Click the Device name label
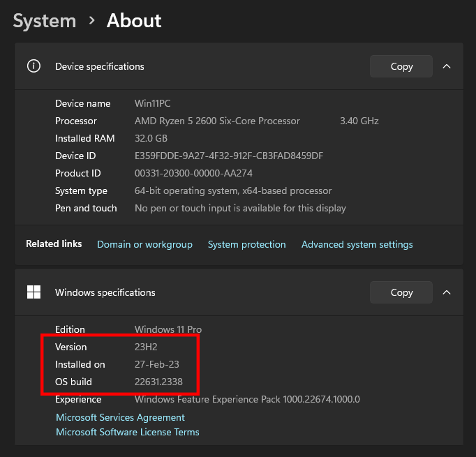This screenshot has width=476, height=457. 82,103
